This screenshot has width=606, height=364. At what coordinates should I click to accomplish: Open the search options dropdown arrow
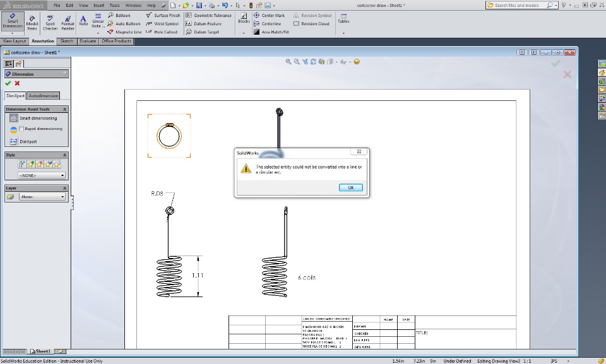[556, 6]
